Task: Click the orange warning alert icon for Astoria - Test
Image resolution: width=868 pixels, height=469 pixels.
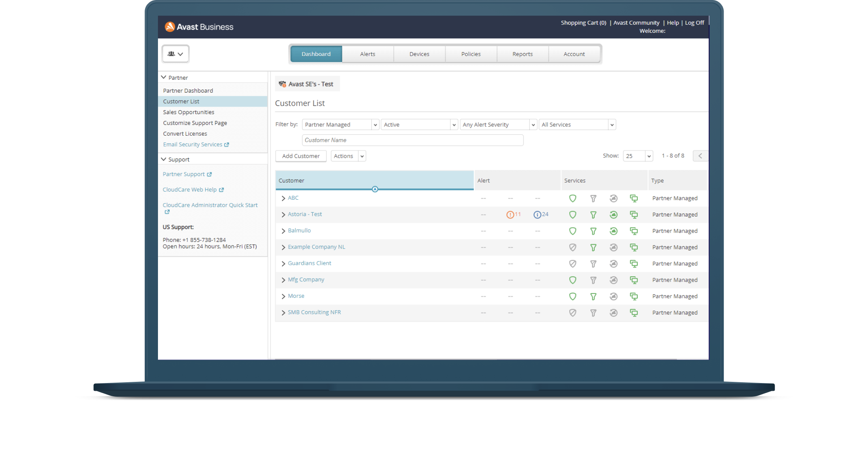Action: 510,215
